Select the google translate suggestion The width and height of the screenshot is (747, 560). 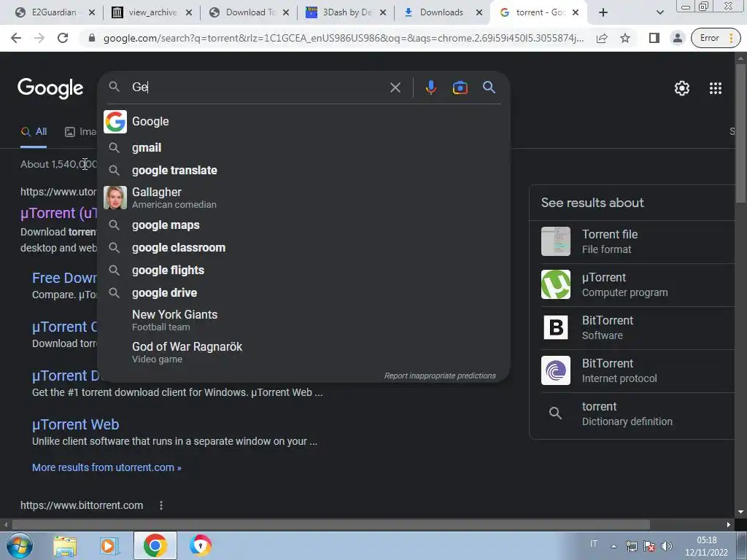click(304, 170)
